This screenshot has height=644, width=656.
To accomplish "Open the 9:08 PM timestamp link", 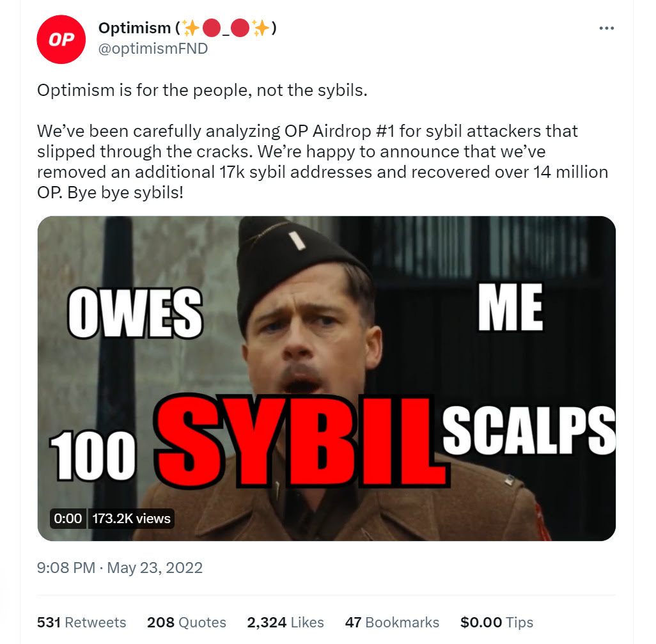I will point(66,568).
